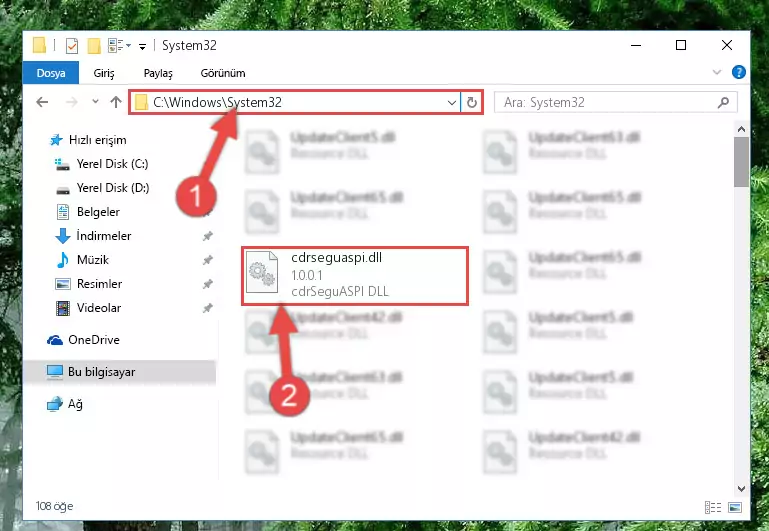The image size is (769, 531).
Task: Click the Müzik pin icon
Action: [x=207, y=260]
